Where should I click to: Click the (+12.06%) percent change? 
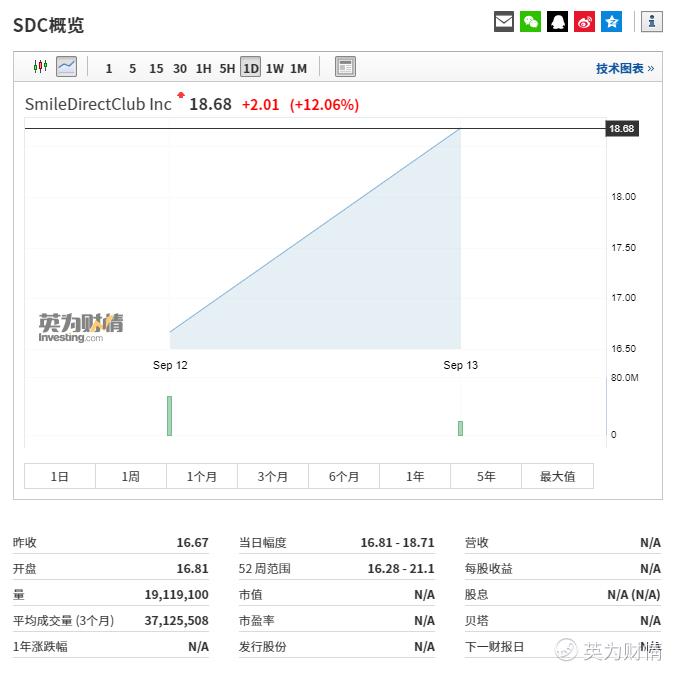[324, 105]
